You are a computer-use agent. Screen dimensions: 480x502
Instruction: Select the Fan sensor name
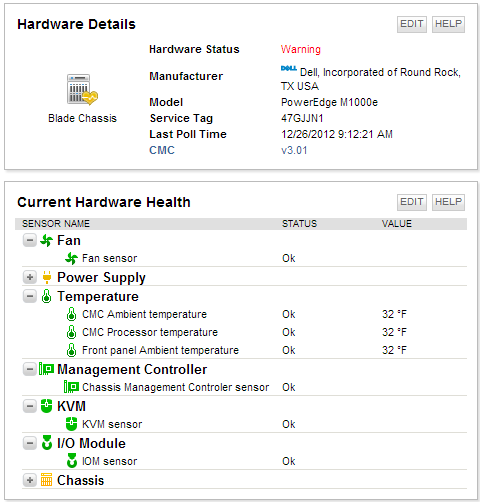click(109, 258)
